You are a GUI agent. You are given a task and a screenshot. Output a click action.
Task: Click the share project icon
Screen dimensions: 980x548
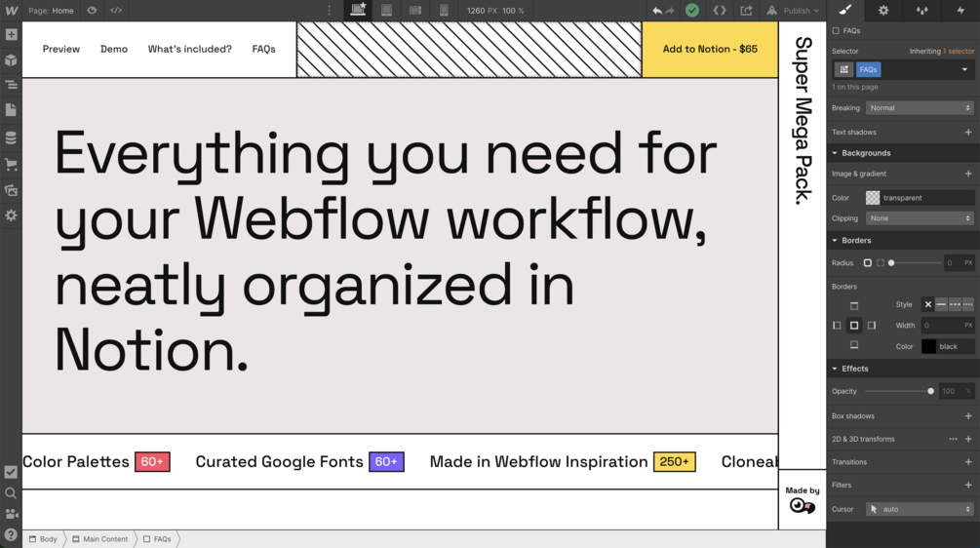point(746,11)
